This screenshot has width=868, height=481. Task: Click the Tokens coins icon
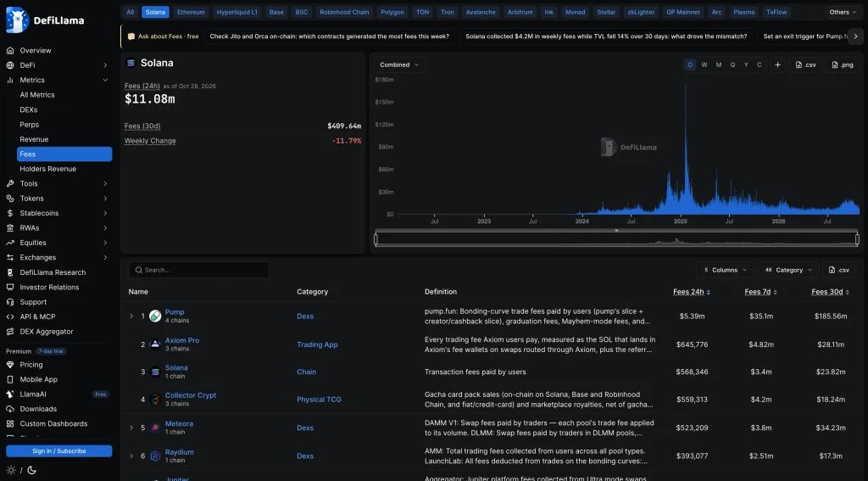click(x=10, y=199)
